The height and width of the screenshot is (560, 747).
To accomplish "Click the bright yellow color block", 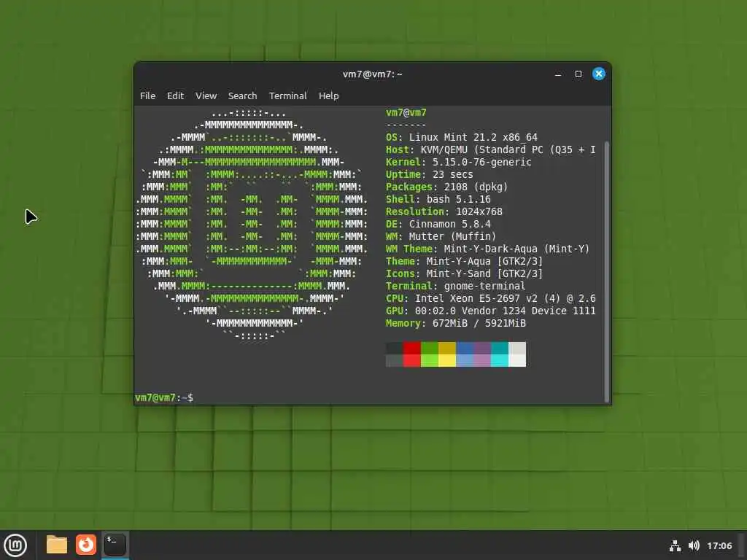I will pos(447,360).
